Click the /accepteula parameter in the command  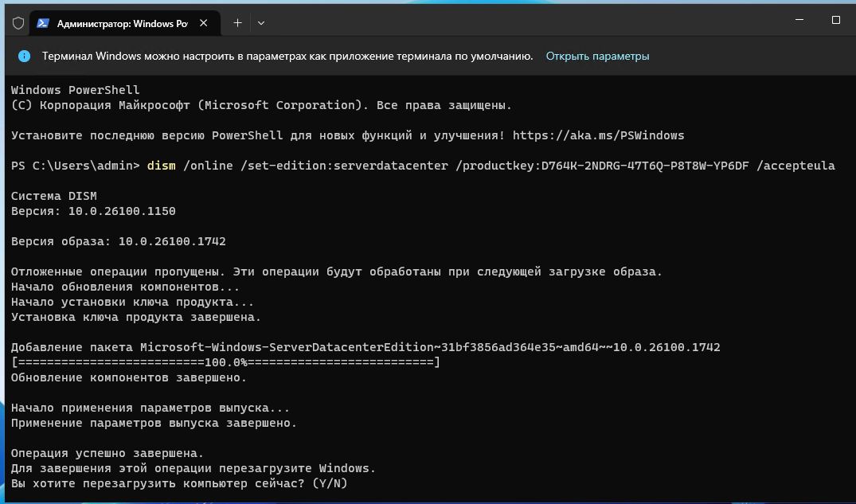796,166
